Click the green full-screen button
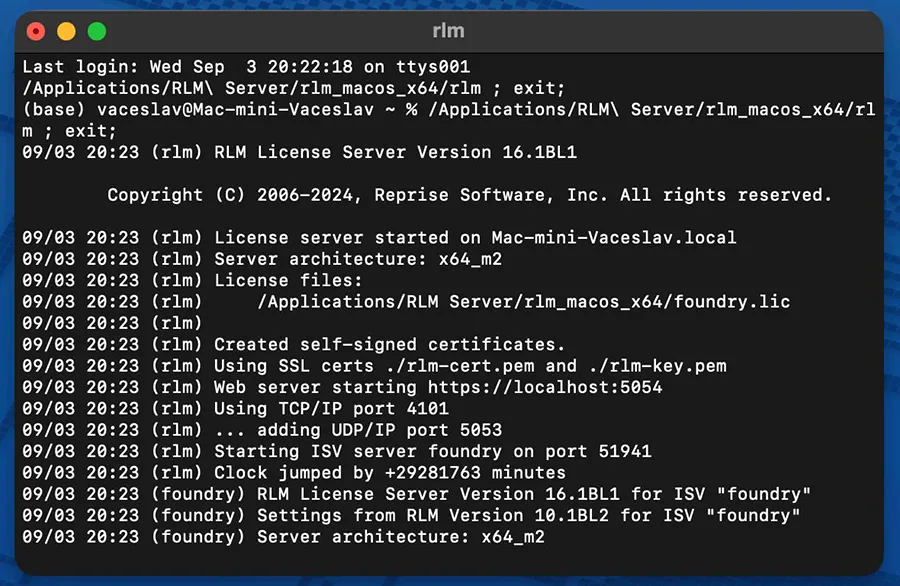Screen dimensions: 900x586 (x=97, y=31)
